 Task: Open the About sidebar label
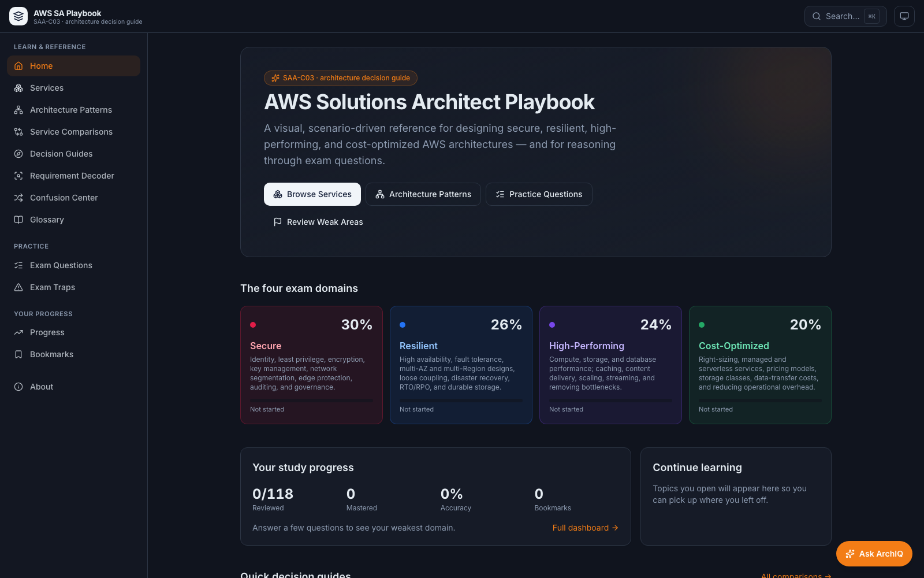[x=42, y=387]
